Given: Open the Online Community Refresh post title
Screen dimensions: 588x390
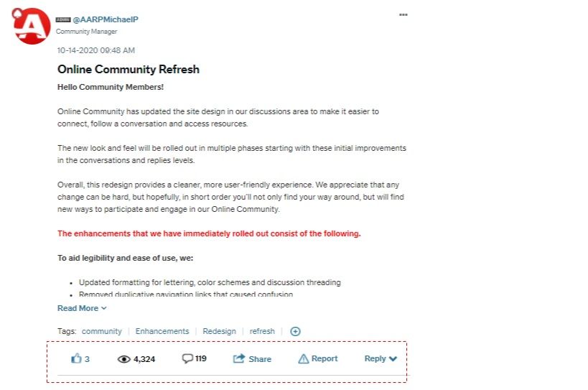Looking at the screenshot, I should click(x=129, y=70).
